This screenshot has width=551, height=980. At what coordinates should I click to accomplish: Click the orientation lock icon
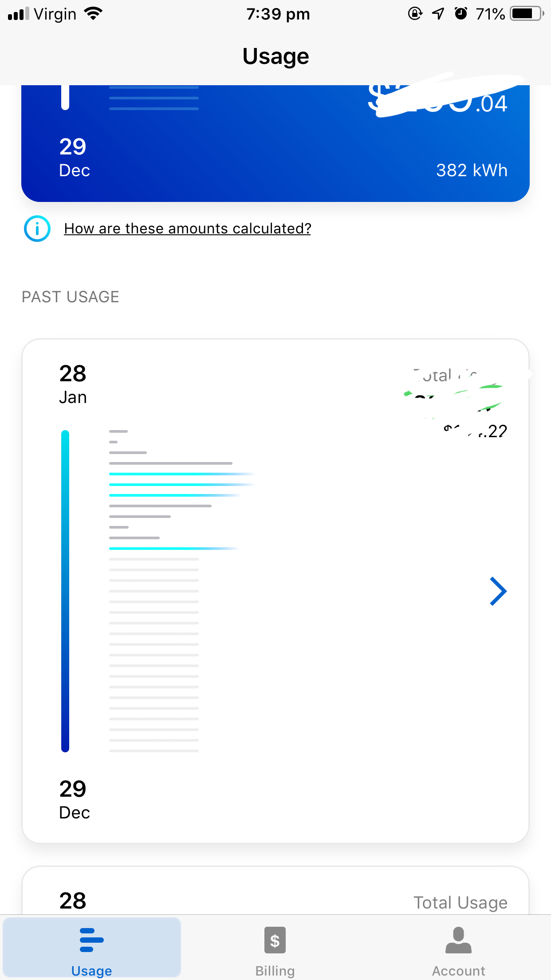[414, 14]
